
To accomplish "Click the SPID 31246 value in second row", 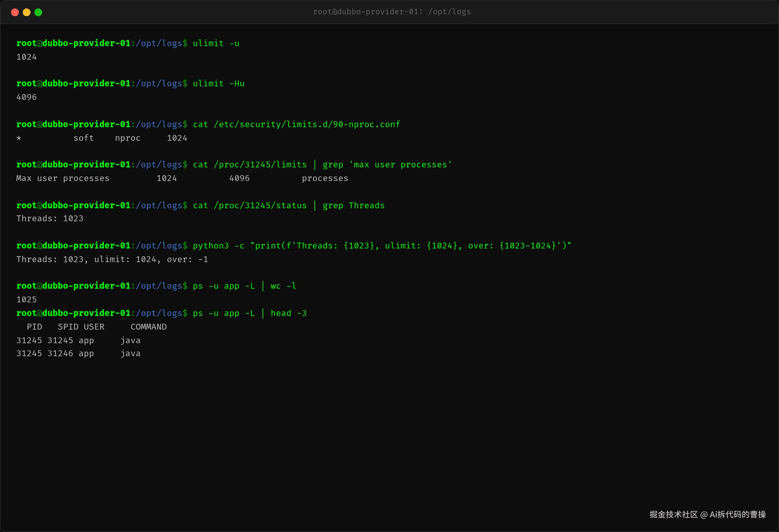I will point(60,354).
